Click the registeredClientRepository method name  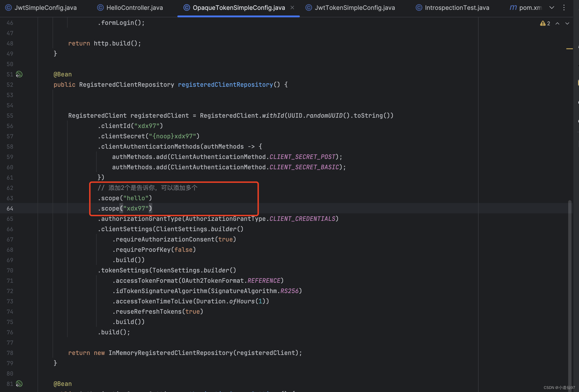pyautogui.click(x=225, y=85)
